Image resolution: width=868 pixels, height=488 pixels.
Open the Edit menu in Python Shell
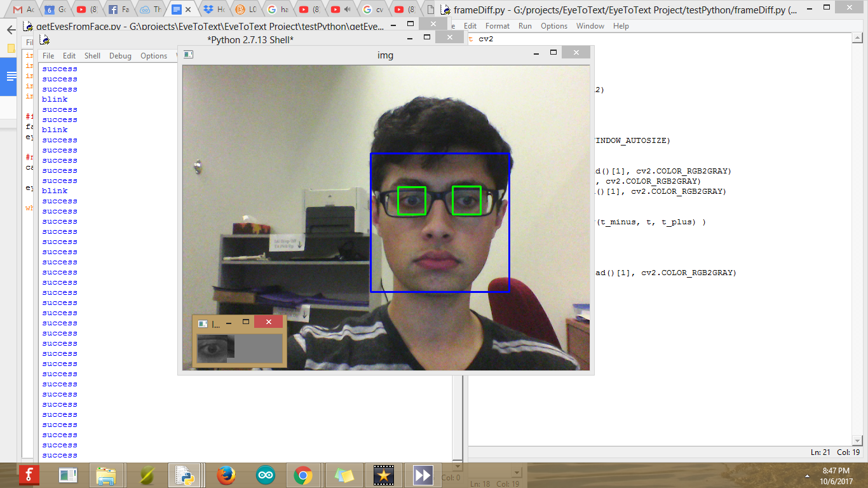[69, 56]
